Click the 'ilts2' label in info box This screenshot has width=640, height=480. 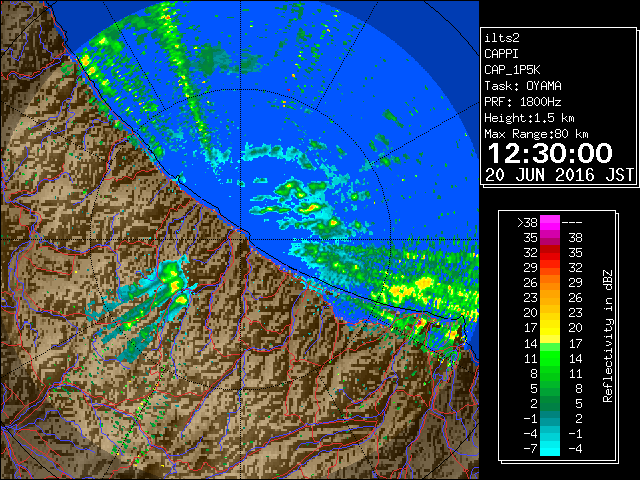pos(502,38)
